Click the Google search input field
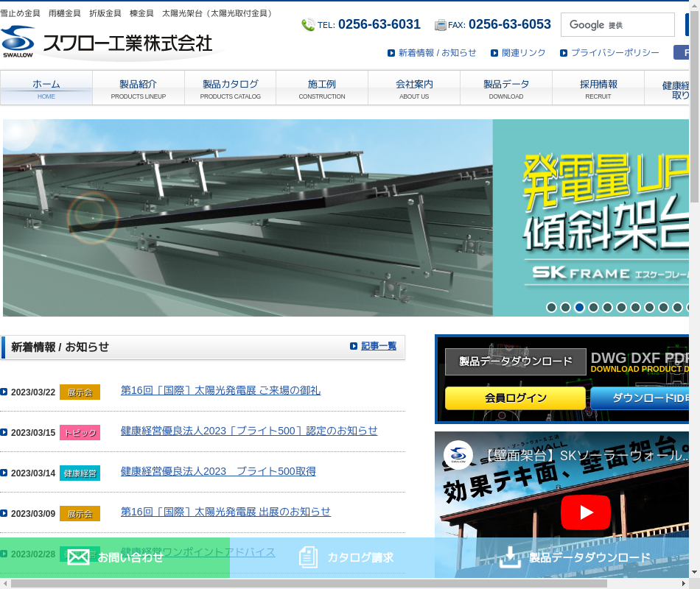This screenshot has height=589, width=700. tap(617, 25)
